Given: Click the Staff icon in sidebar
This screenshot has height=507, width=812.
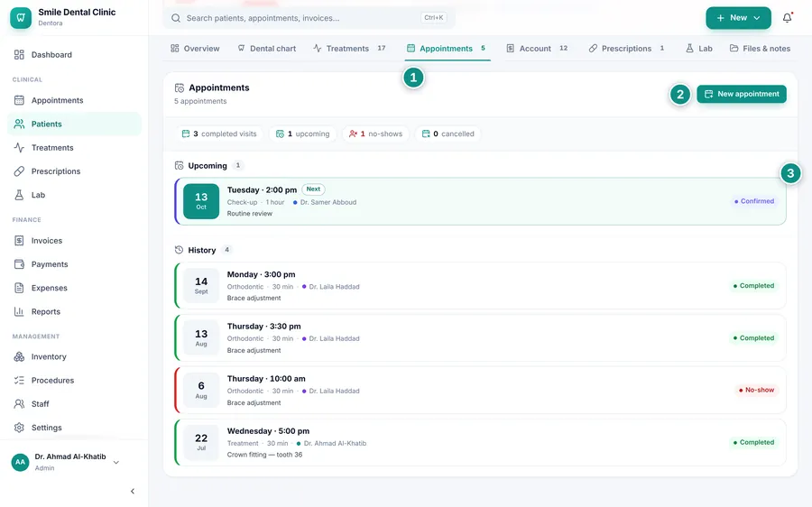Looking at the screenshot, I should coord(19,403).
